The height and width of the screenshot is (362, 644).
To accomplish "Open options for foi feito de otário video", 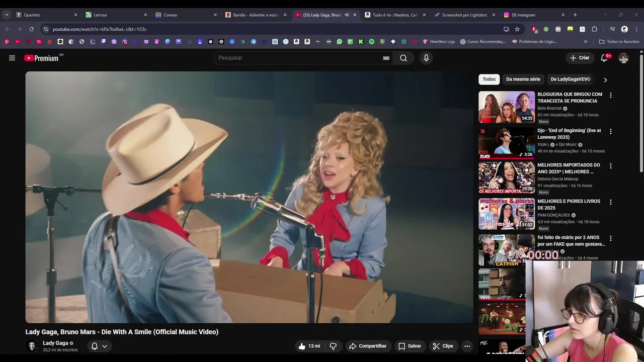I will [x=611, y=238].
